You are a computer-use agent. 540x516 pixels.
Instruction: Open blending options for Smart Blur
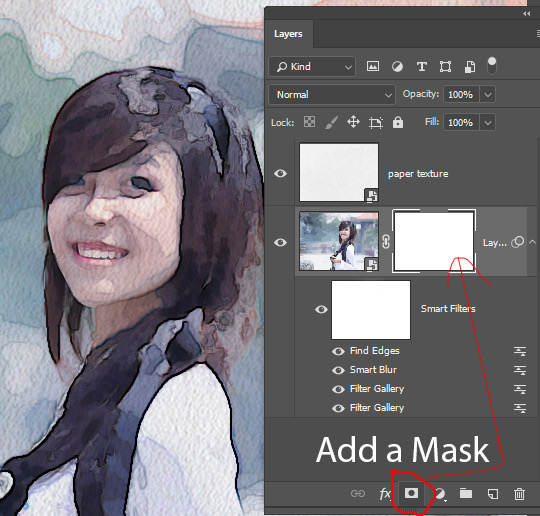[x=520, y=370]
